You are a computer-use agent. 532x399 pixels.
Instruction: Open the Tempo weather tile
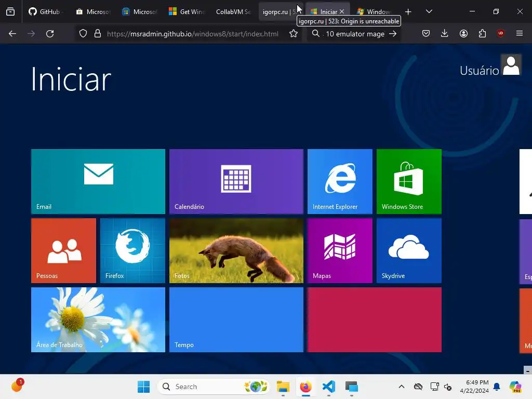click(x=236, y=320)
